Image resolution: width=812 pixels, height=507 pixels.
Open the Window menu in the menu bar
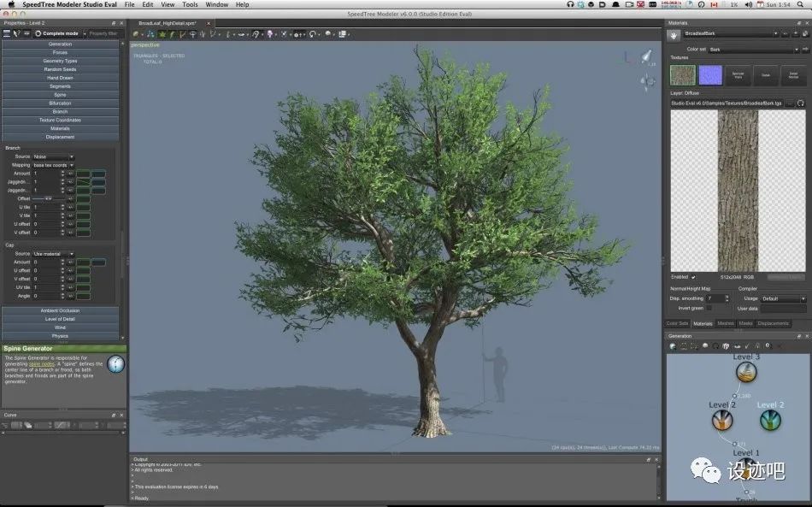coord(216,4)
